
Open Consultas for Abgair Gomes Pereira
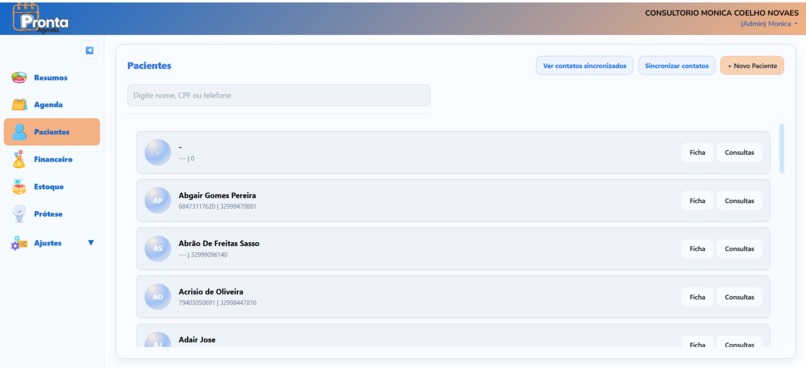coord(739,200)
